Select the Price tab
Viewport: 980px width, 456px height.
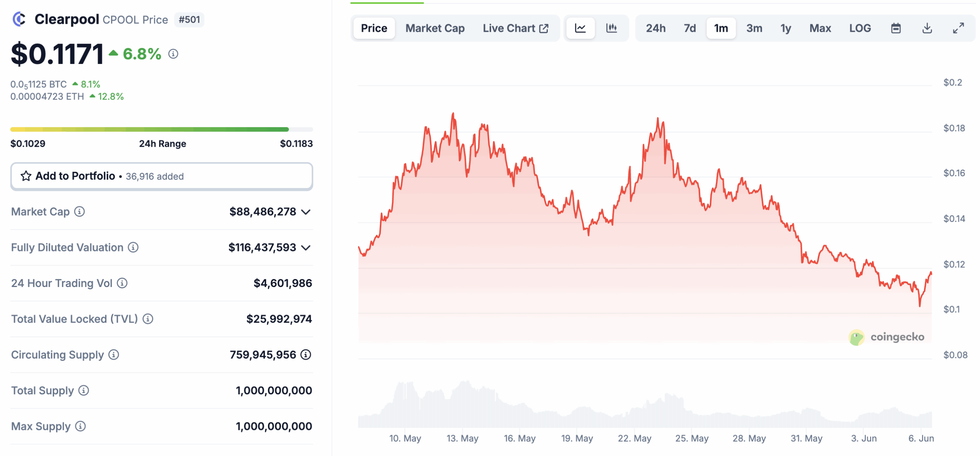tap(374, 28)
